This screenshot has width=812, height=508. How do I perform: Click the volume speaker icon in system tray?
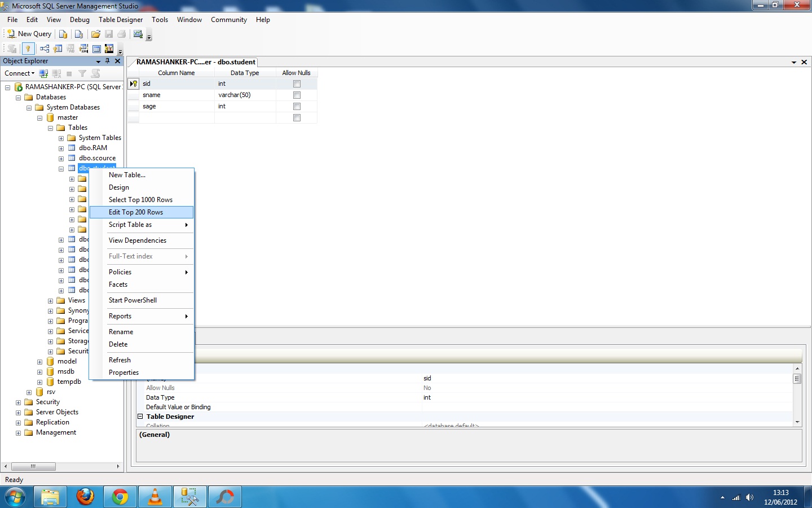click(x=749, y=497)
